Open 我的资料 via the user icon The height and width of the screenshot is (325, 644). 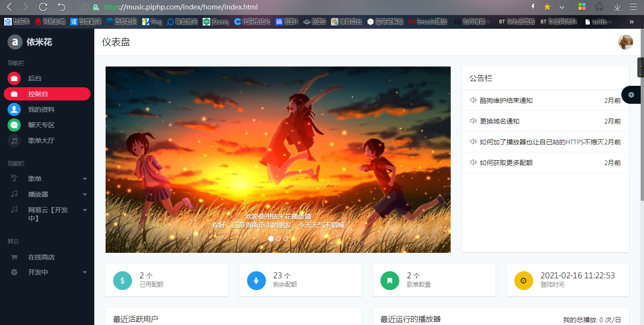[14, 110]
